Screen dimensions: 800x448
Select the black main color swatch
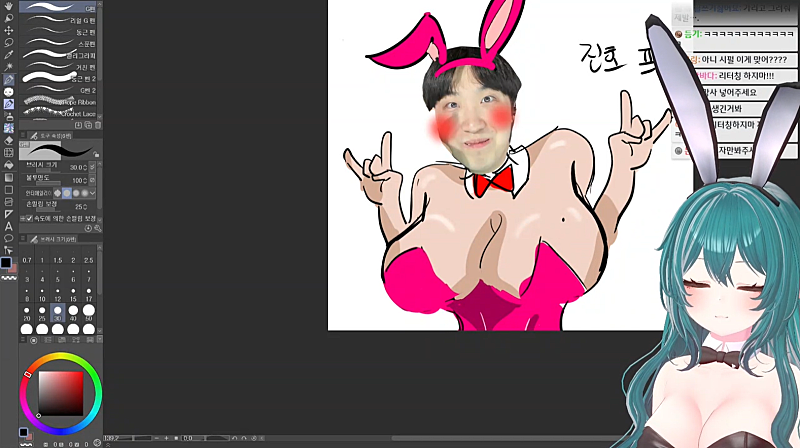6,262
